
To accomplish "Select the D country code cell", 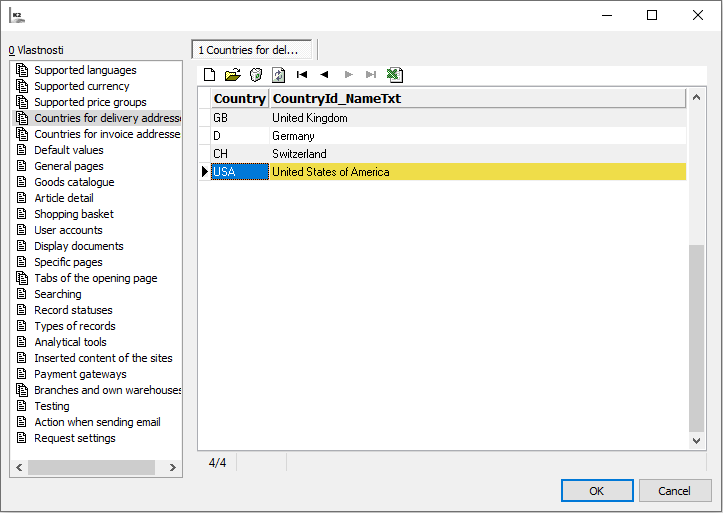I will (x=240, y=136).
